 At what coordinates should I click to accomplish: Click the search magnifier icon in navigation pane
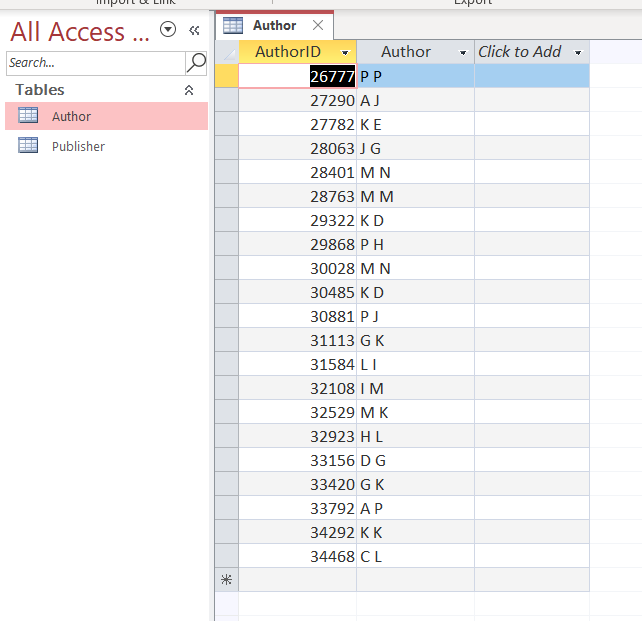[x=196, y=63]
